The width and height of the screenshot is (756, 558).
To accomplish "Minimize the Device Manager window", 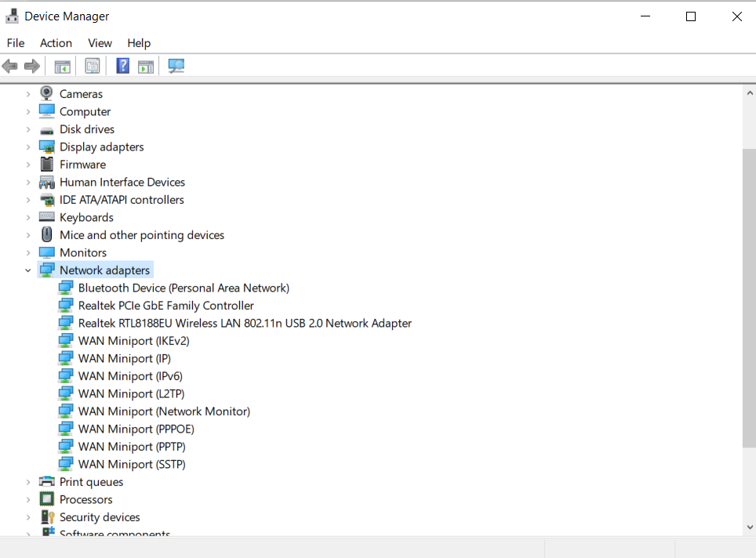I will coord(645,16).
